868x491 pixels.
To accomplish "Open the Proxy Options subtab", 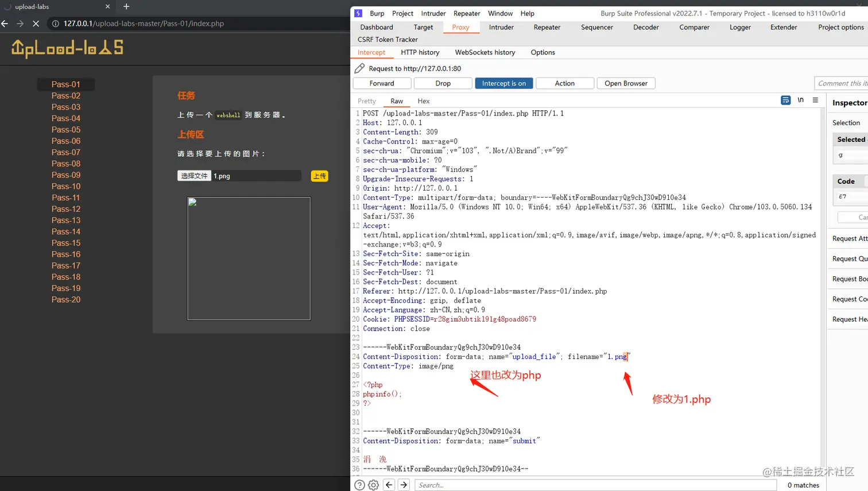I will coord(542,52).
